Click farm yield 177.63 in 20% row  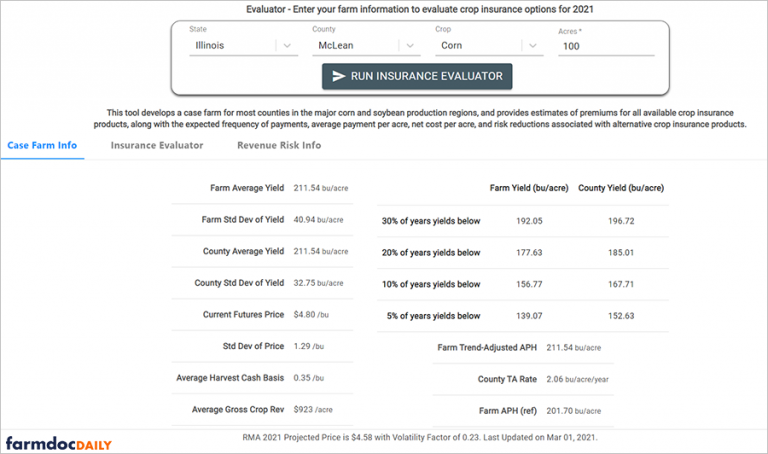529,253
